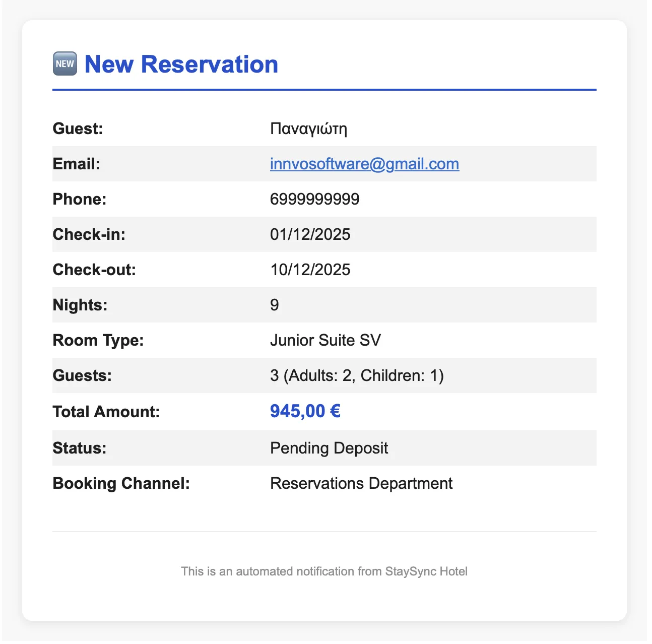The width and height of the screenshot is (652, 644).
Task: Click the automated notification footer text
Action: 324,571
